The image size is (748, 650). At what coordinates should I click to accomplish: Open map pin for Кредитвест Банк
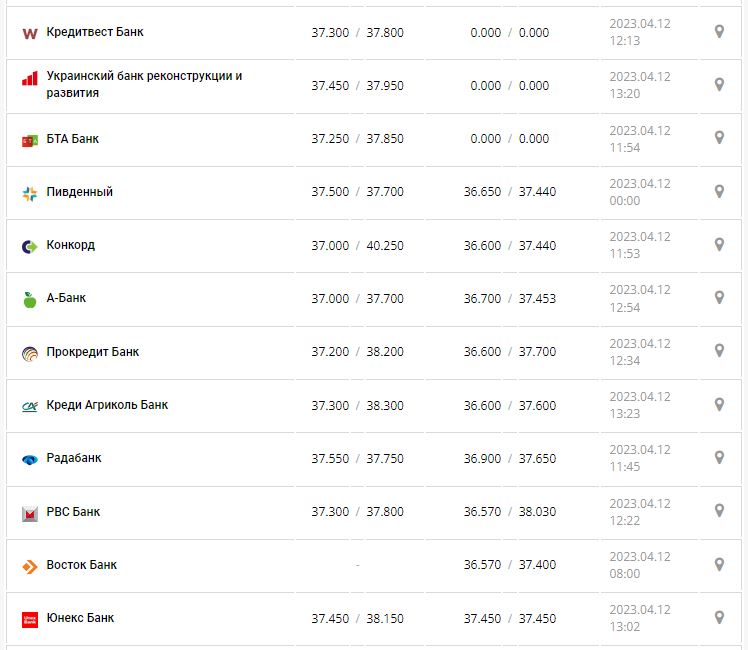pos(719,32)
